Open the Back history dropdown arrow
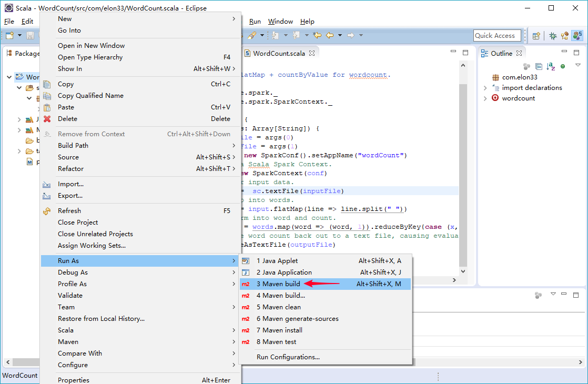This screenshot has width=588, height=384. coord(340,35)
